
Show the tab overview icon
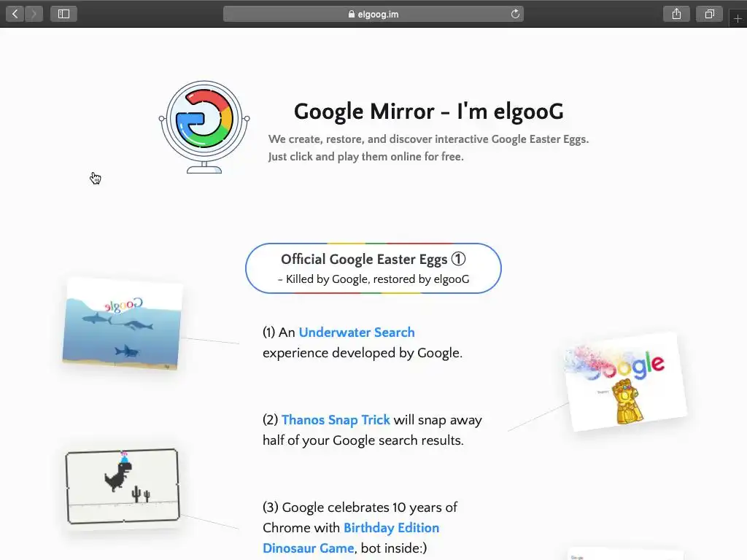point(710,14)
